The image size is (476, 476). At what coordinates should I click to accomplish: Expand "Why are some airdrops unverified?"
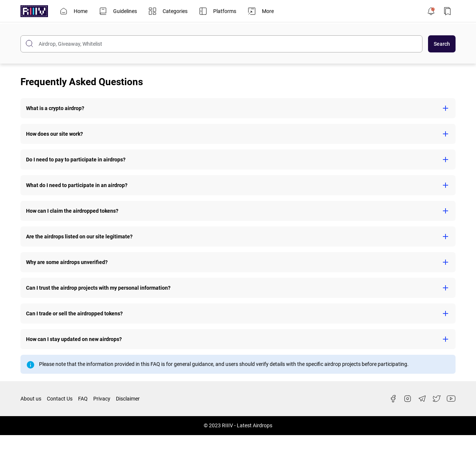point(238,262)
